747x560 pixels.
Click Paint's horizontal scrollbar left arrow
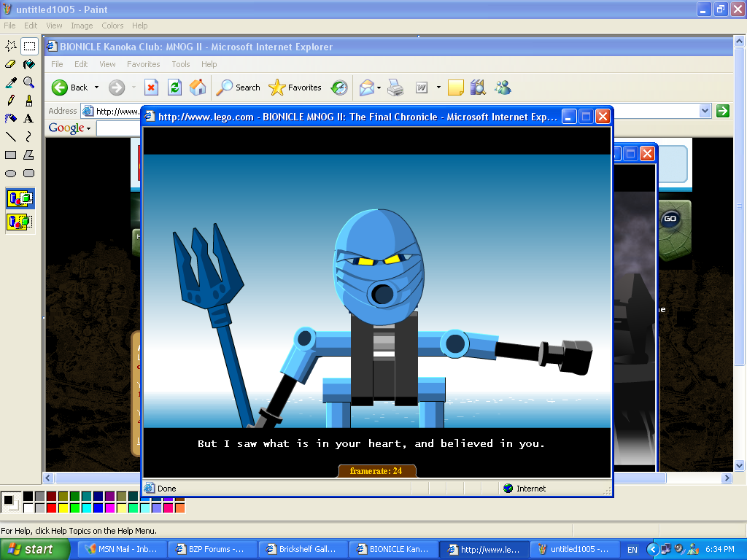pos(47,478)
